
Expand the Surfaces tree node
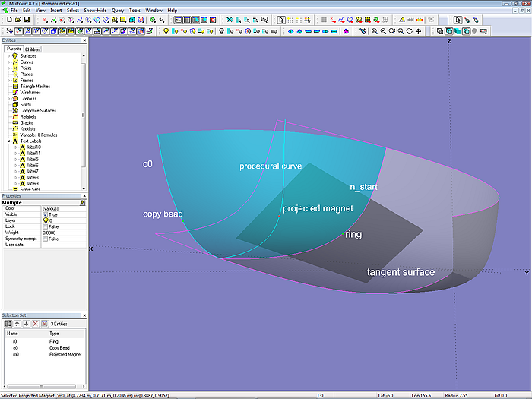pos(8,56)
